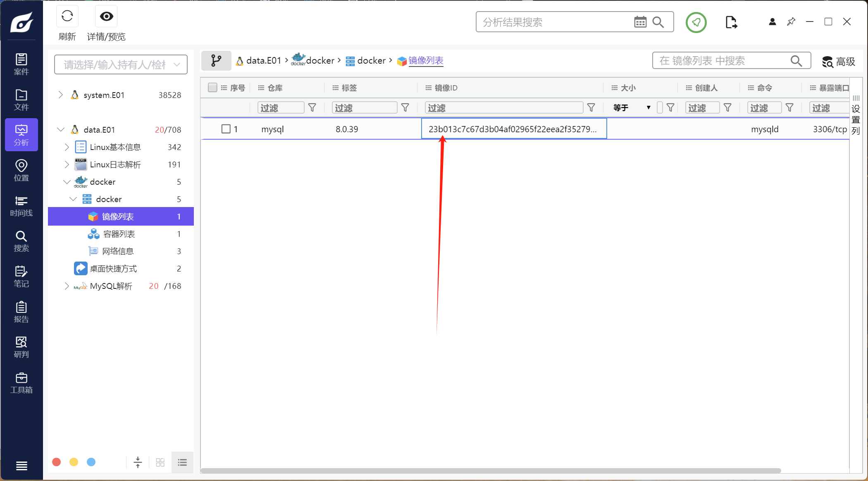
Task: Select 容器列表 in the tree
Action: [119, 234]
